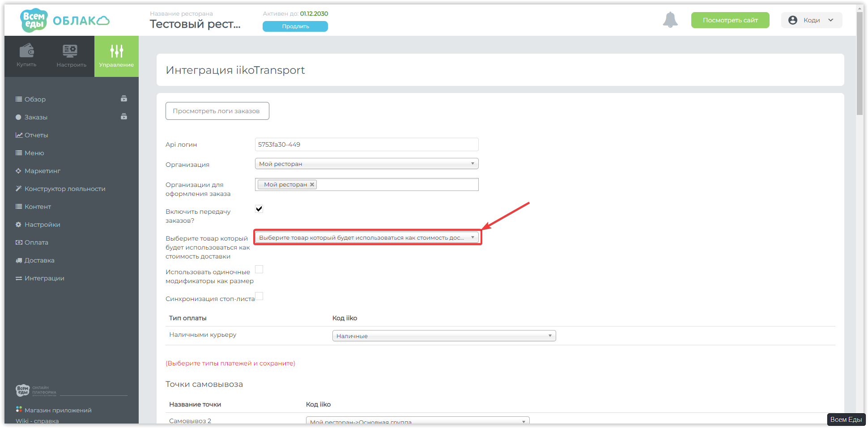Viewport: 868px width, 428px height.
Task: Open Обзор in the sidebar
Action: (35, 99)
